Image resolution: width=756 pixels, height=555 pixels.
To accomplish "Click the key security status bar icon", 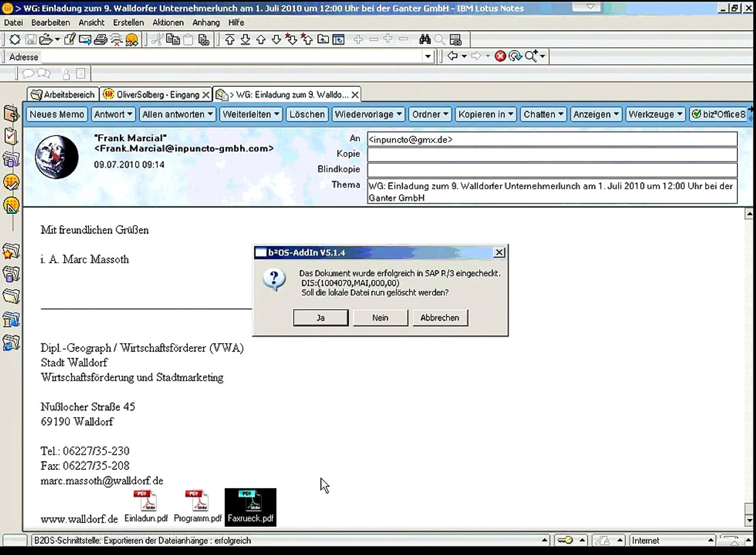I will (x=565, y=540).
